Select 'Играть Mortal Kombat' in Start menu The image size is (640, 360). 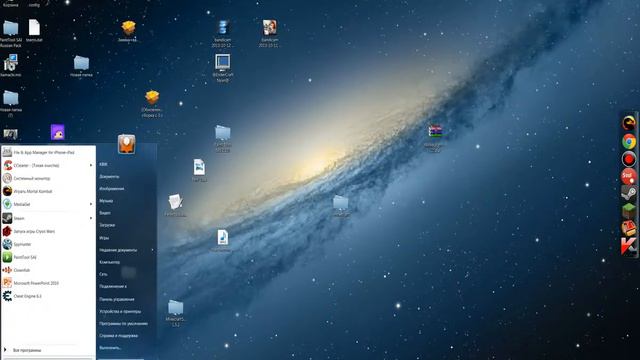(48, 191)
